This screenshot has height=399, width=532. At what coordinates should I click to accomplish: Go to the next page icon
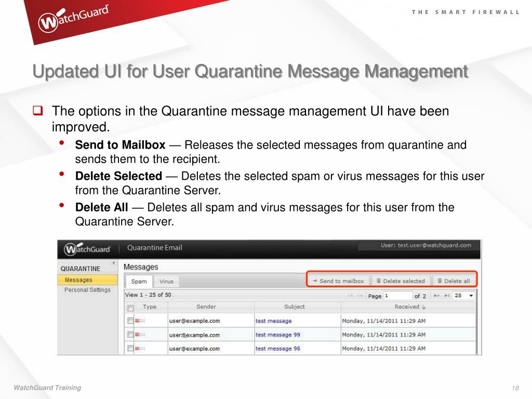436,296
